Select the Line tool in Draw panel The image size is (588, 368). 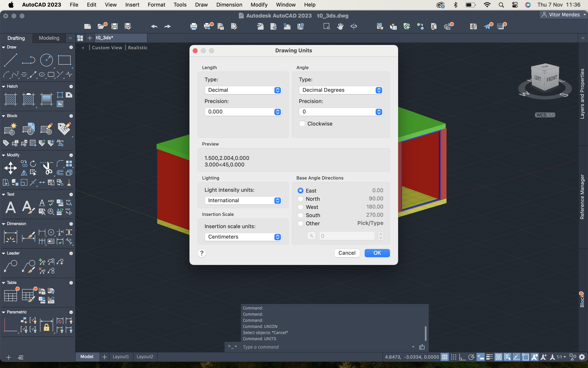coord(11,60)
